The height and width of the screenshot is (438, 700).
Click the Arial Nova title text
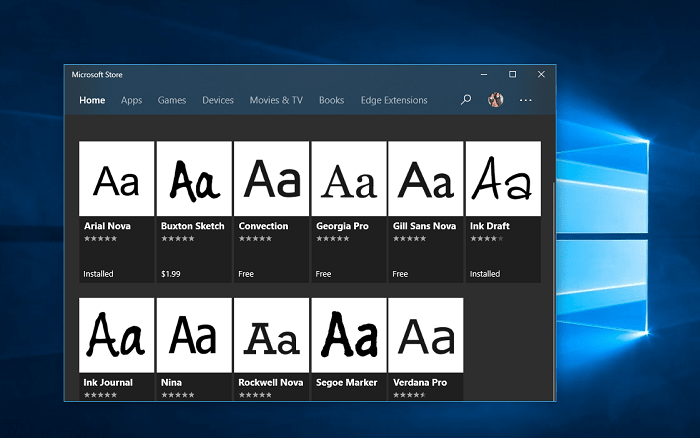tap(107, 226)
